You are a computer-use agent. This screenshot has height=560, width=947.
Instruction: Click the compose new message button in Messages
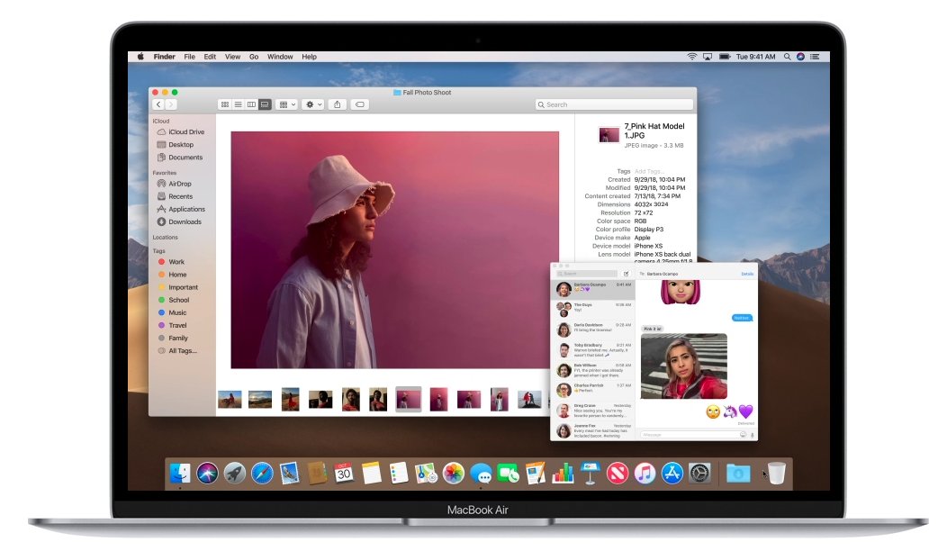pos(626,274)
